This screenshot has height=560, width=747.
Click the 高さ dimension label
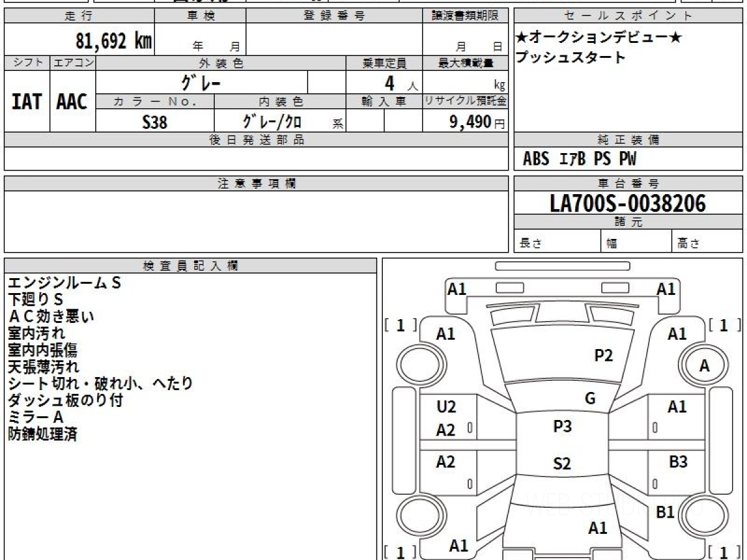688,244
